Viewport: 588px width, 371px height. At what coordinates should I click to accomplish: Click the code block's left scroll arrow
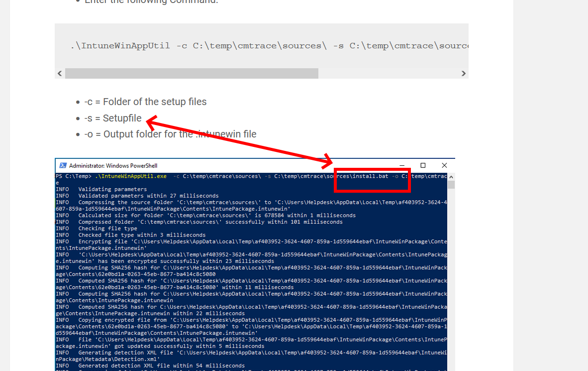click(60, 74)
